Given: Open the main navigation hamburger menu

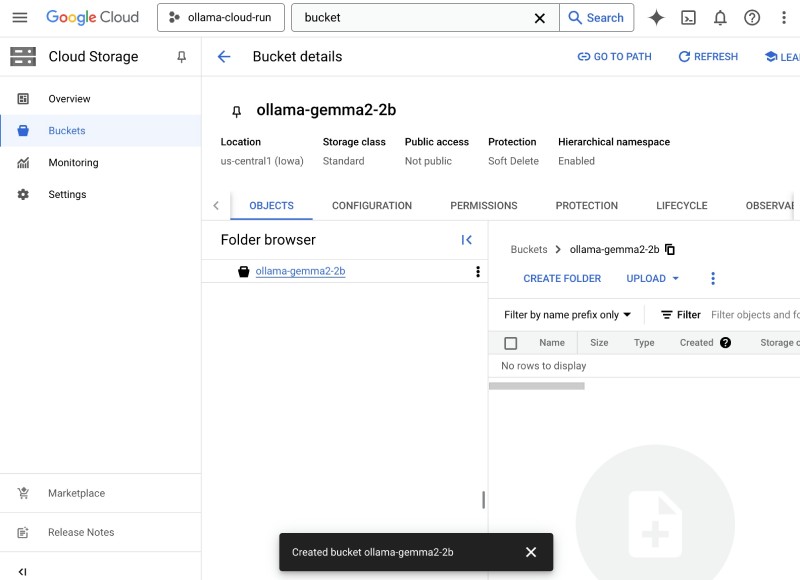Looking at the screenshot, I should click(x=20, y=18).
